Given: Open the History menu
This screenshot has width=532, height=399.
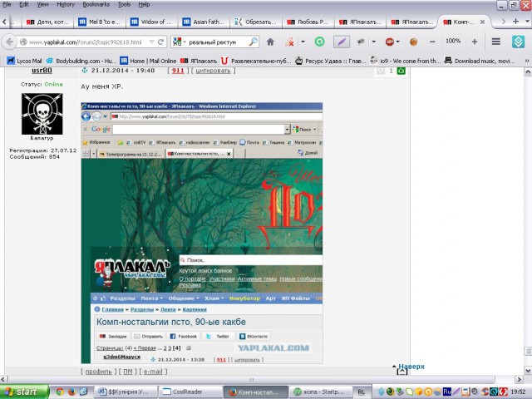Looking at the screenshot, I should click(x=66, y=4).
